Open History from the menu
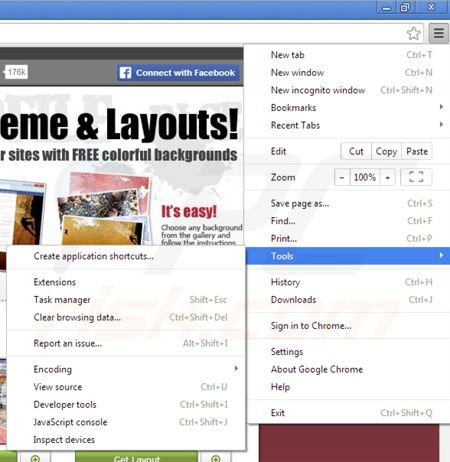This screenshot has height=462, width=450. tap(347, 282)
